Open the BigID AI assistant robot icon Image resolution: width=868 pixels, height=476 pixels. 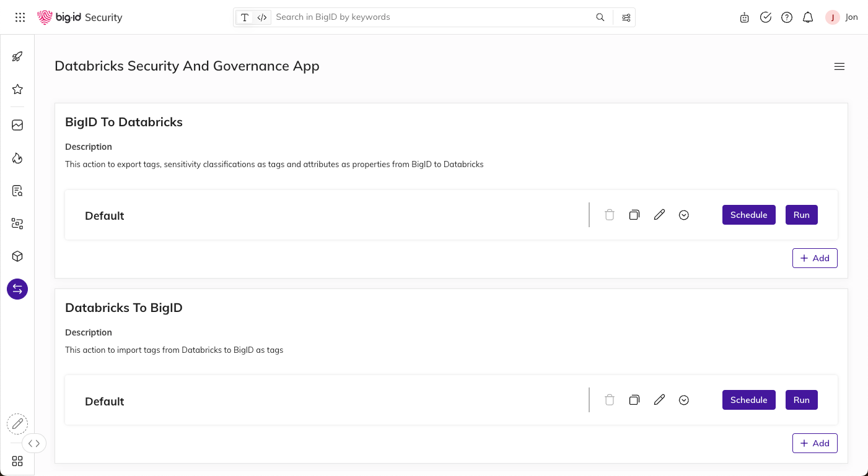click(x=744, y=17)
